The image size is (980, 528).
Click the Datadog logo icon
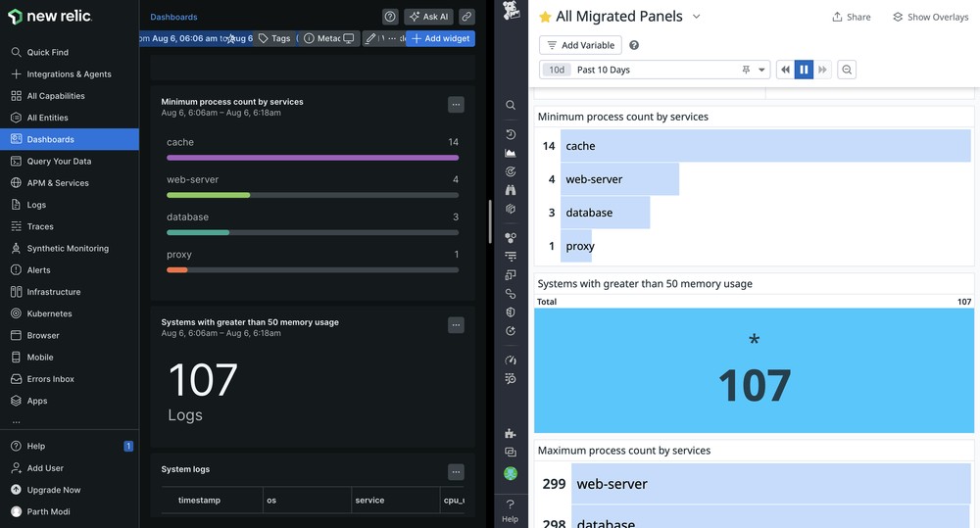pyautogui.click(x=511, y=12)
